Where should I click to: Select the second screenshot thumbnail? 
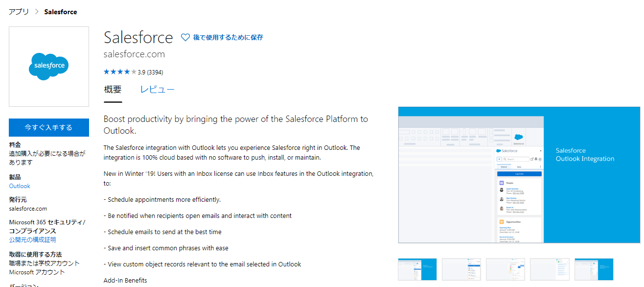(x=461, y=269)
